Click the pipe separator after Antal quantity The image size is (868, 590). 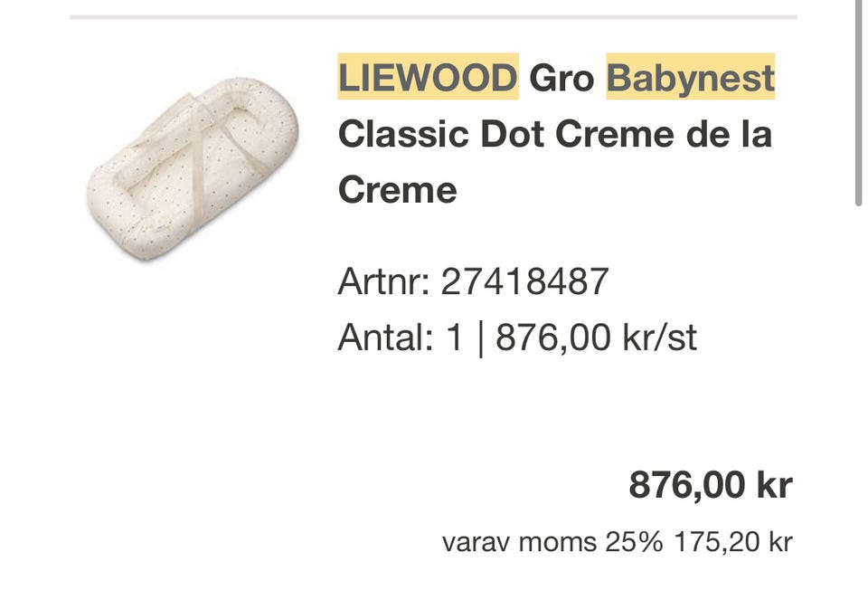tap(479, 338)
